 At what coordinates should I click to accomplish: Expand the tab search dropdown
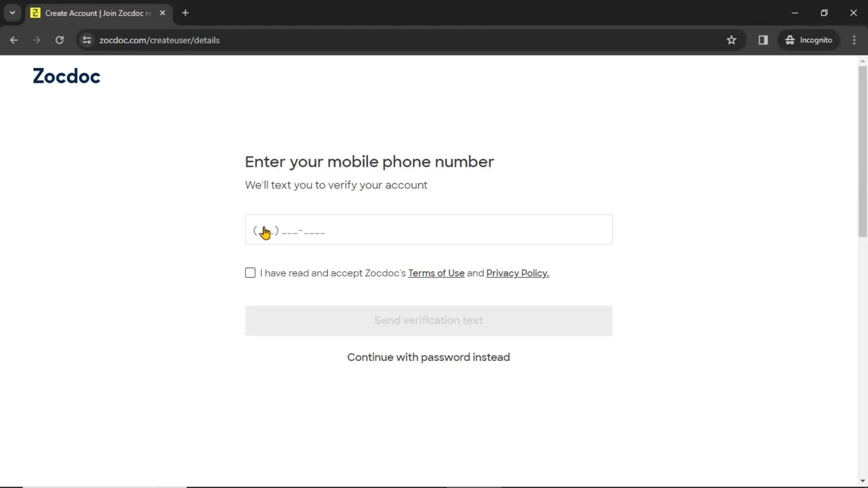(13, 13)
